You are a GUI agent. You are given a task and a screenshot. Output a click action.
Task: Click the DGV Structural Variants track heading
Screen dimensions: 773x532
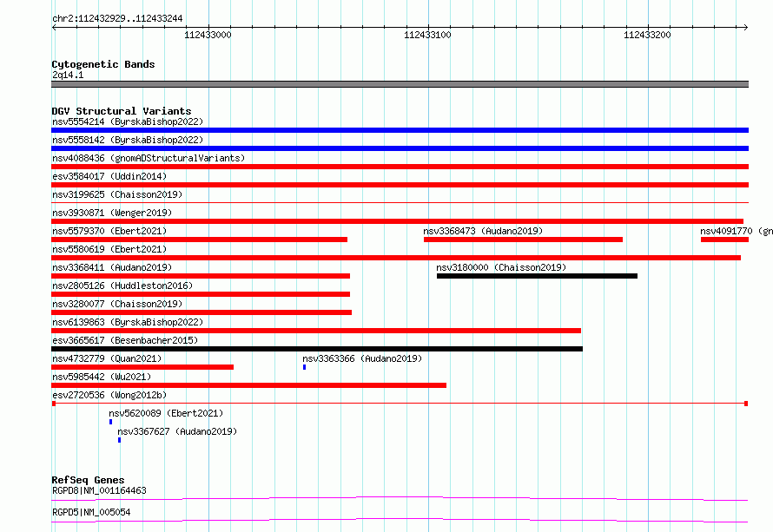tap(122, 111)
